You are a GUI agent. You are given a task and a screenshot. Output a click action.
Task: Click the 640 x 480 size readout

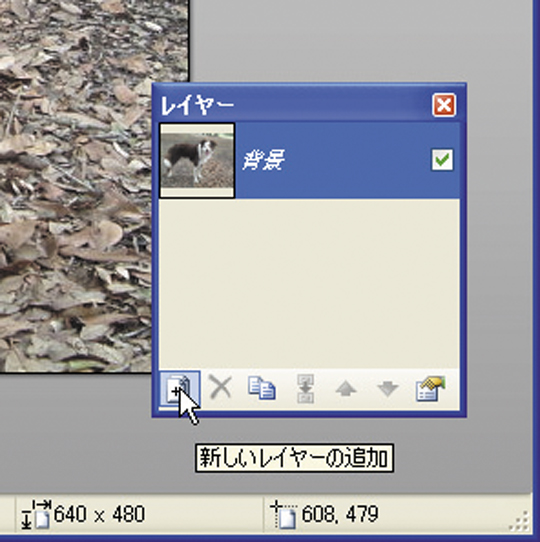[100, 514]
